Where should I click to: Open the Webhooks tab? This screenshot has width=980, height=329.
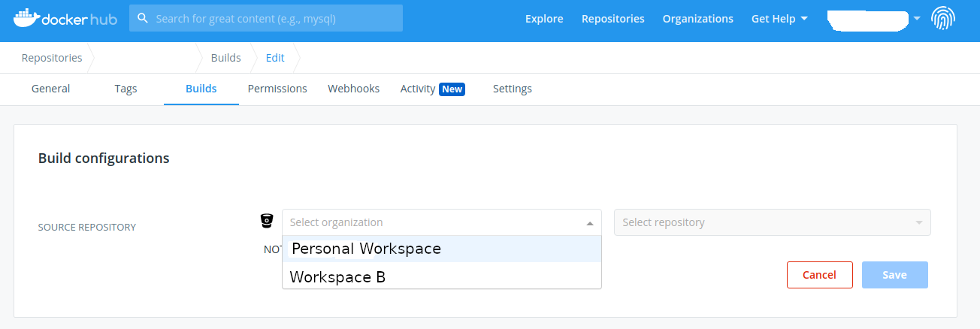(353, 89)
